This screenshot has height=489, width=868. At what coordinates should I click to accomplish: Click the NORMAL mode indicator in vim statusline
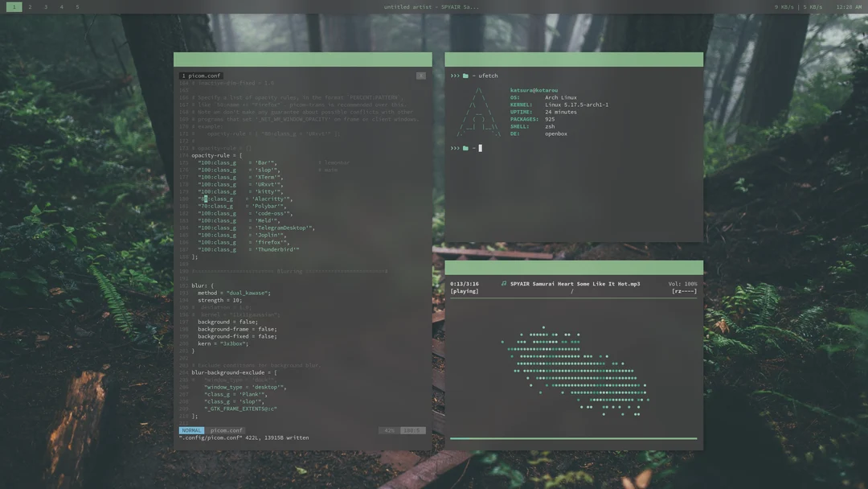click(191, 429)
